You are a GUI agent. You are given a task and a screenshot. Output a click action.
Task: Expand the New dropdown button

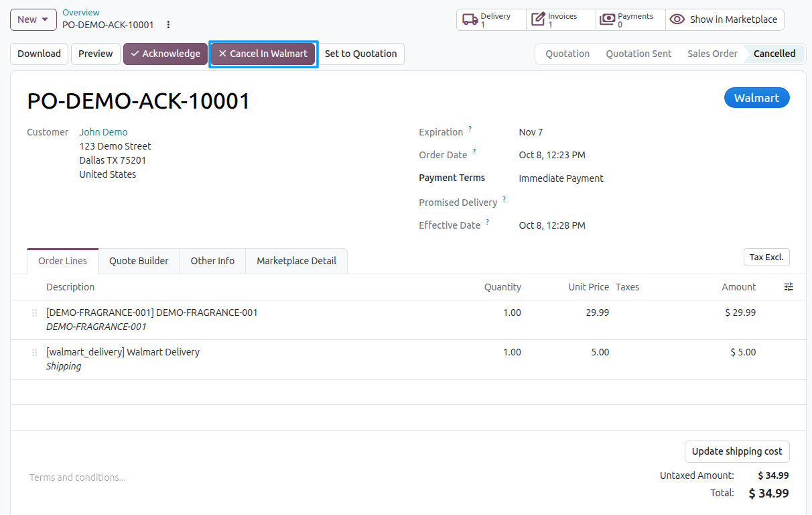33,19
